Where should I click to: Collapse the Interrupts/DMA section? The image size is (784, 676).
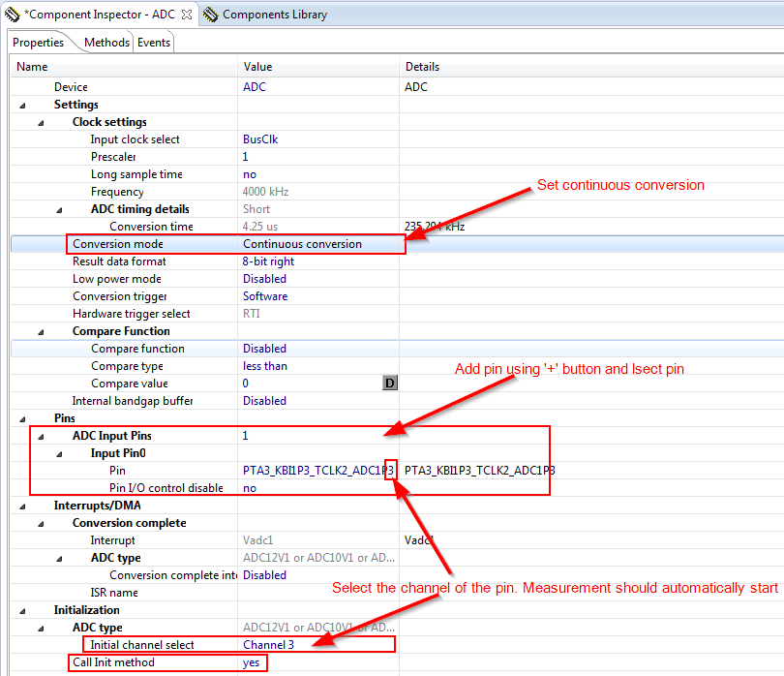click(22, 507)
